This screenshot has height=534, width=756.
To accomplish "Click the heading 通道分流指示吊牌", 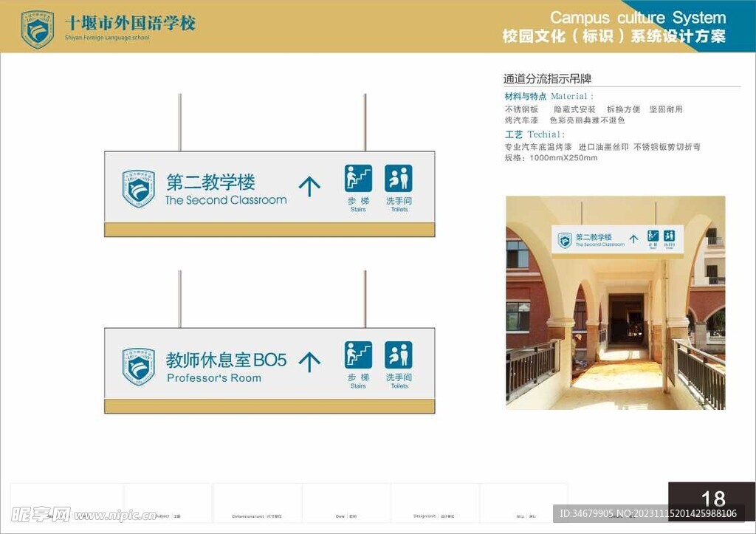I will [x=548, y=76].
